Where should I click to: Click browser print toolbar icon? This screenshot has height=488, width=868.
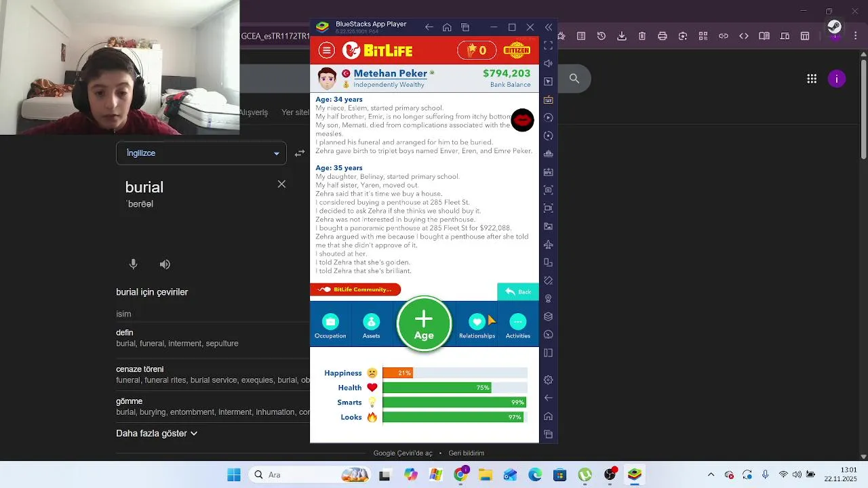pos(663,36)
